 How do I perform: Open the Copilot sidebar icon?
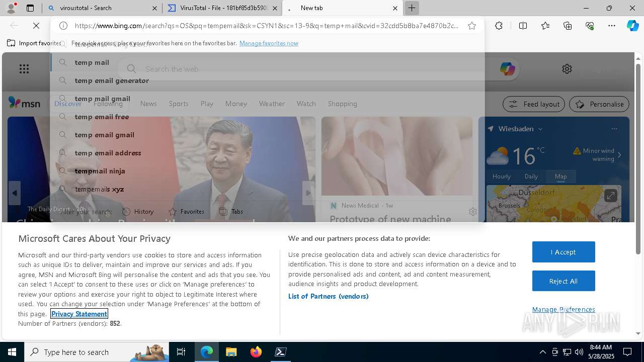(x=633, y=26)
